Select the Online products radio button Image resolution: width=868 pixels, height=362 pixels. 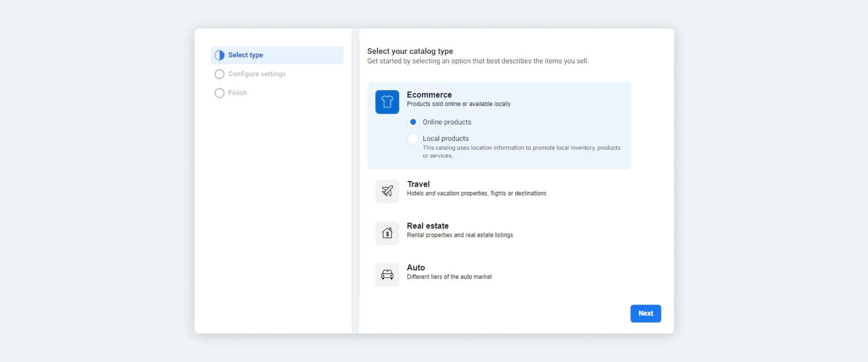point(413,122)
